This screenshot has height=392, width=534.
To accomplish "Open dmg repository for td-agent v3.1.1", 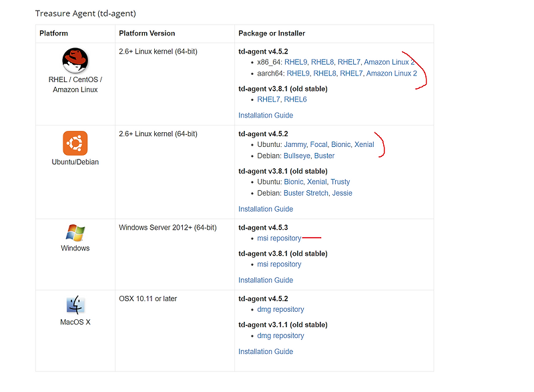I will coord(280,336).
